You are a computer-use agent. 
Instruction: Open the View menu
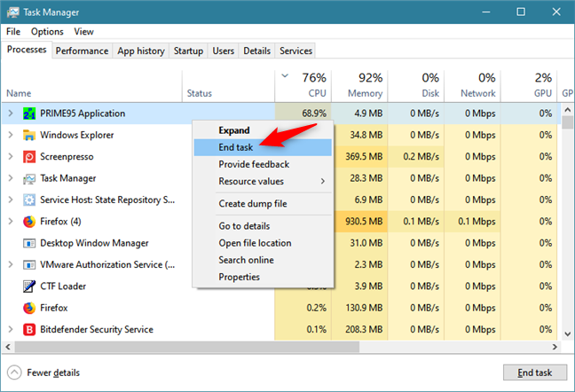tap(83, 32)
